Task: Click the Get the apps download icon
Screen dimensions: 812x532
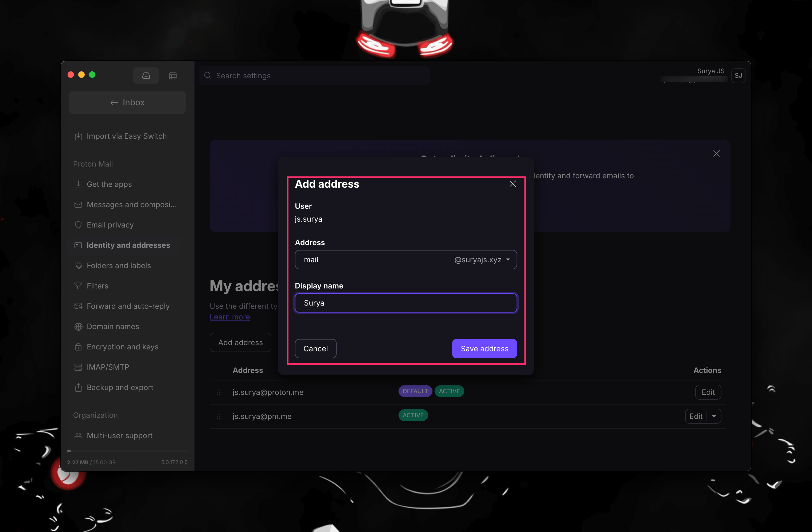Action: click(79, 184)
